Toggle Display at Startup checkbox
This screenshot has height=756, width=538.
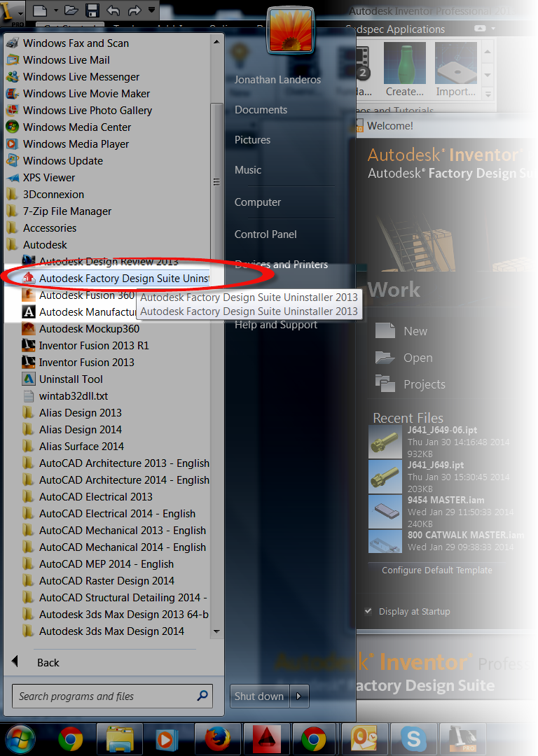click(368, 611)
